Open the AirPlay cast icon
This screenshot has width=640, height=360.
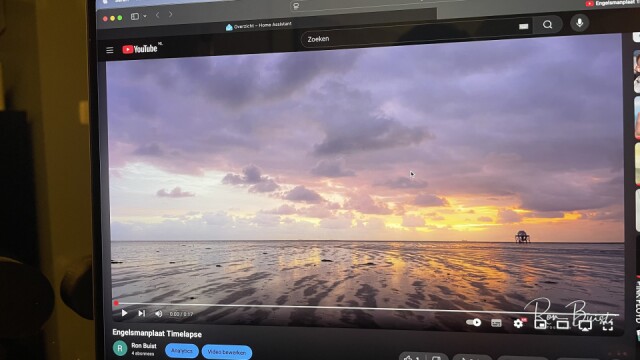(585, 326)
